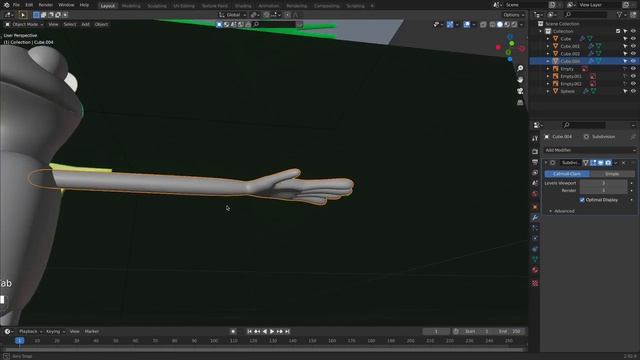Toggle auto keying record button
640x360 pixels.
pos(233,331)
